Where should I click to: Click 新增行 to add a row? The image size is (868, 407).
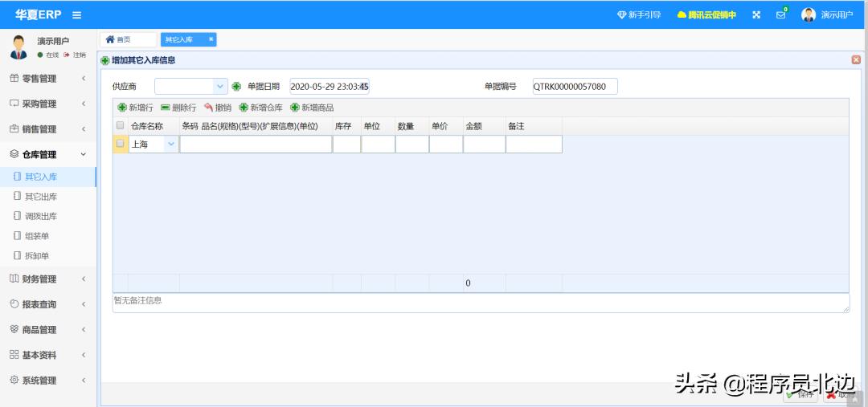click(136, 108)
